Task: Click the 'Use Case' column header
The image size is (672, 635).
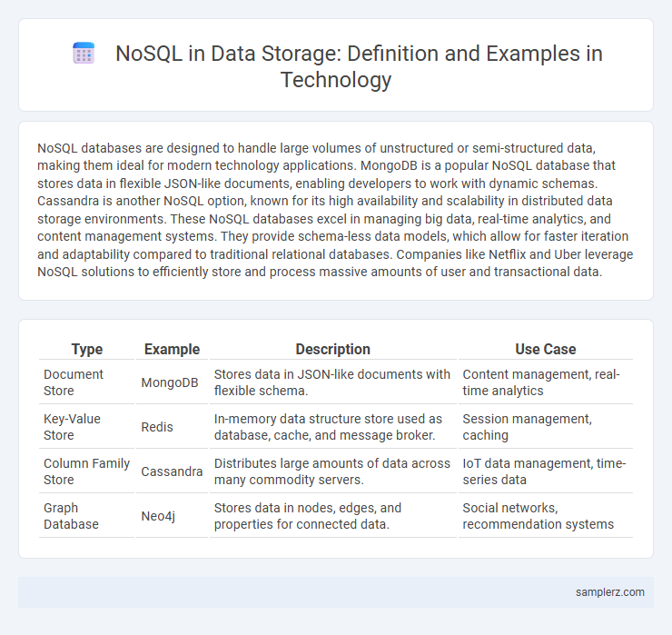Action: (x=545, y=349)
